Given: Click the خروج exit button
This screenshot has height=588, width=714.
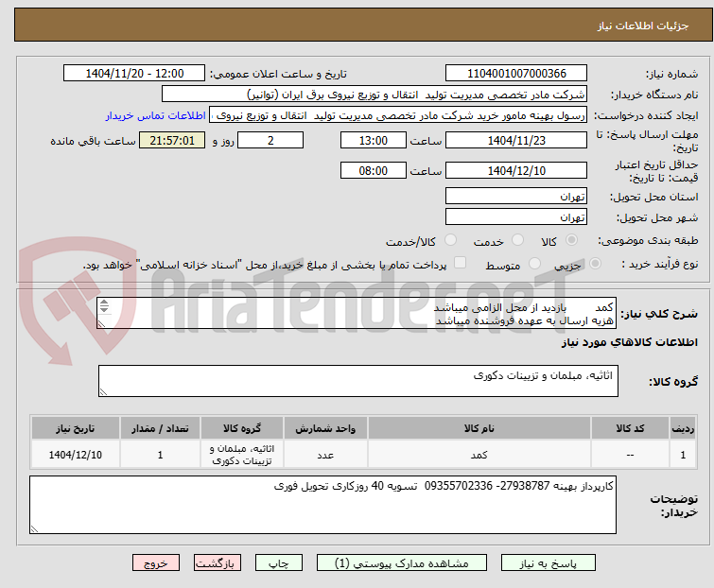Looking at the screenshot, I should click(156, 563).
